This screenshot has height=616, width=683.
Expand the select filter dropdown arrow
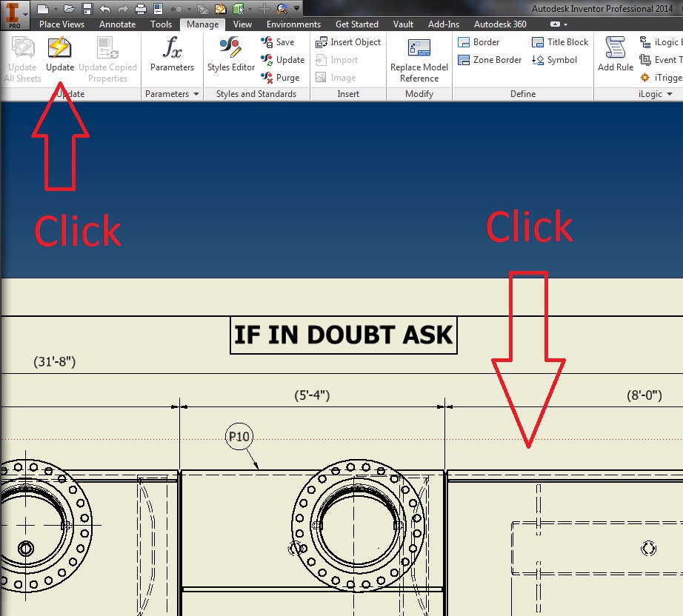[x=250, y=9]
